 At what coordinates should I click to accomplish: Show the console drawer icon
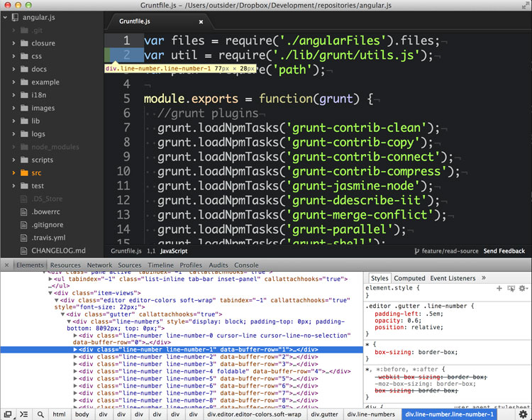tap(23, 414)
